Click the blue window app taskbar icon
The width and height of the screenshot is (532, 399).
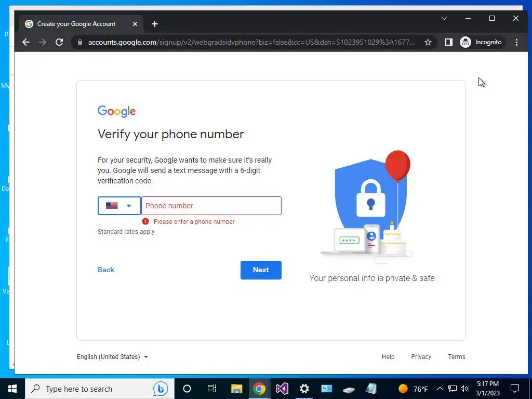(327, 389)
